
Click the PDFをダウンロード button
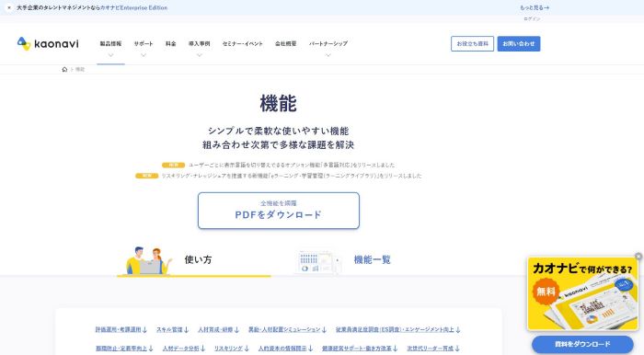point(279,211)
